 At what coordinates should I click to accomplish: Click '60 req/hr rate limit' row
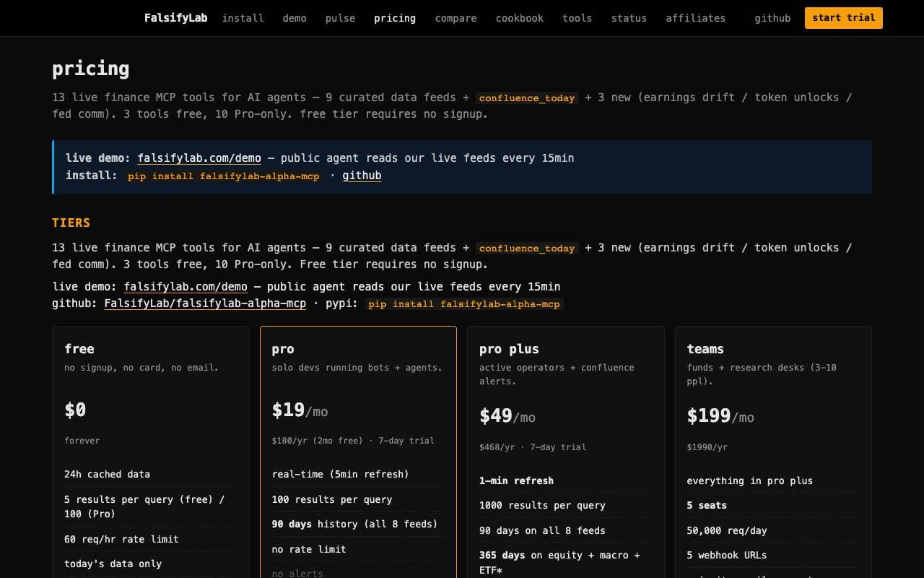[150, 539]
